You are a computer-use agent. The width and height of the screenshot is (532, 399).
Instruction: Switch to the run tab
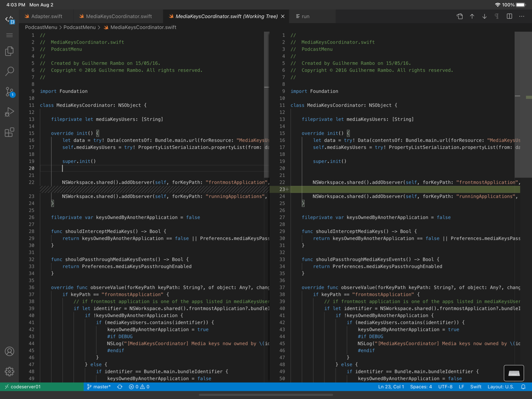click(x=305, y=16)
